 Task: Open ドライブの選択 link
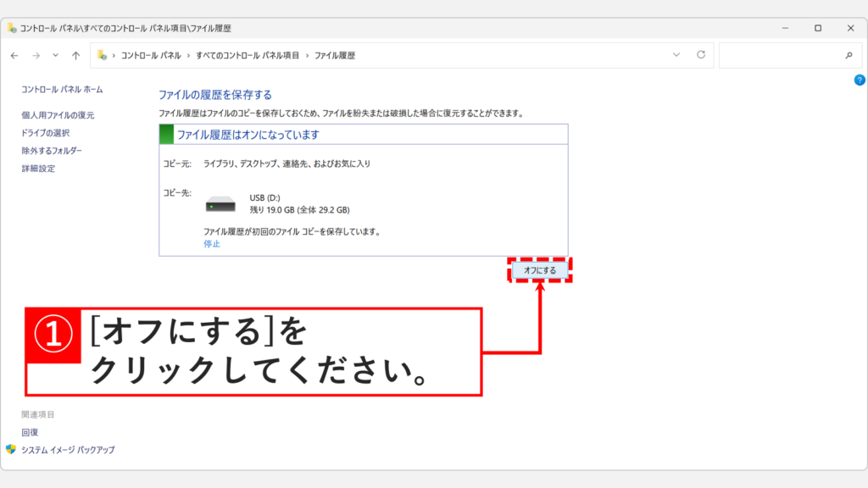pyautogui.click(x=46, y=133)
